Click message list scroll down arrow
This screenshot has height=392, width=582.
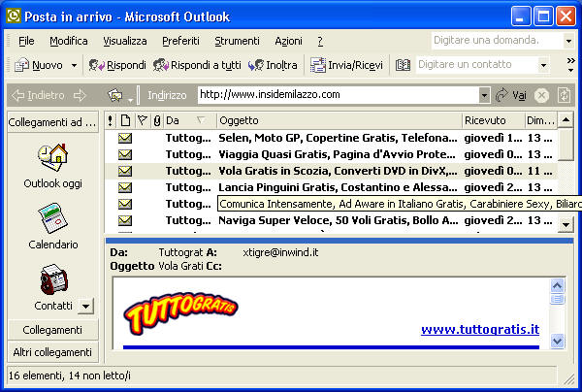tap(566, 224)
